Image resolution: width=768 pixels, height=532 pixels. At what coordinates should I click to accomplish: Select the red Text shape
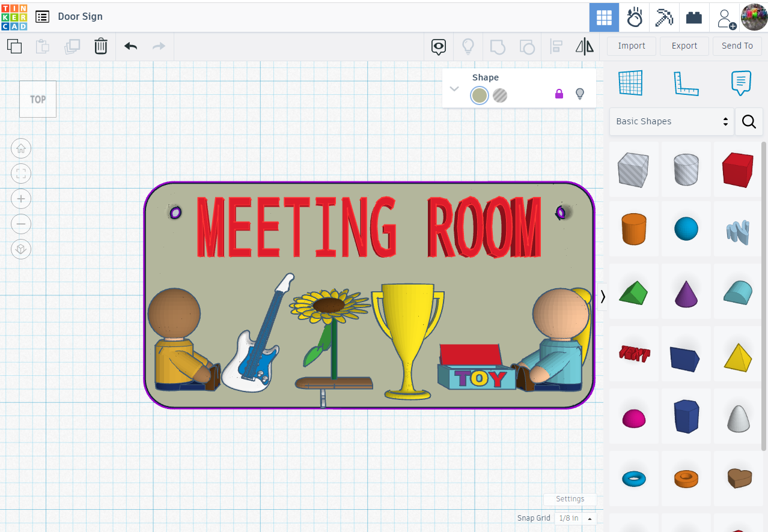point(633,354)
